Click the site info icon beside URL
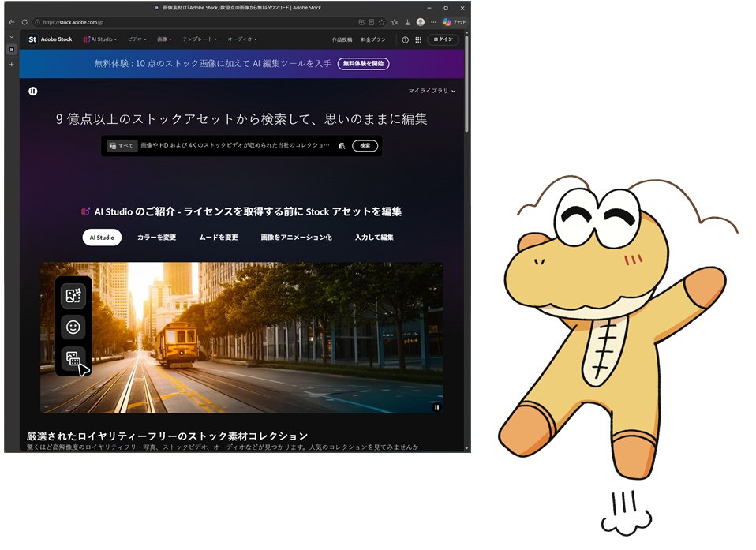The width and height of the screenshot is (756, 550). coord(37,22)
